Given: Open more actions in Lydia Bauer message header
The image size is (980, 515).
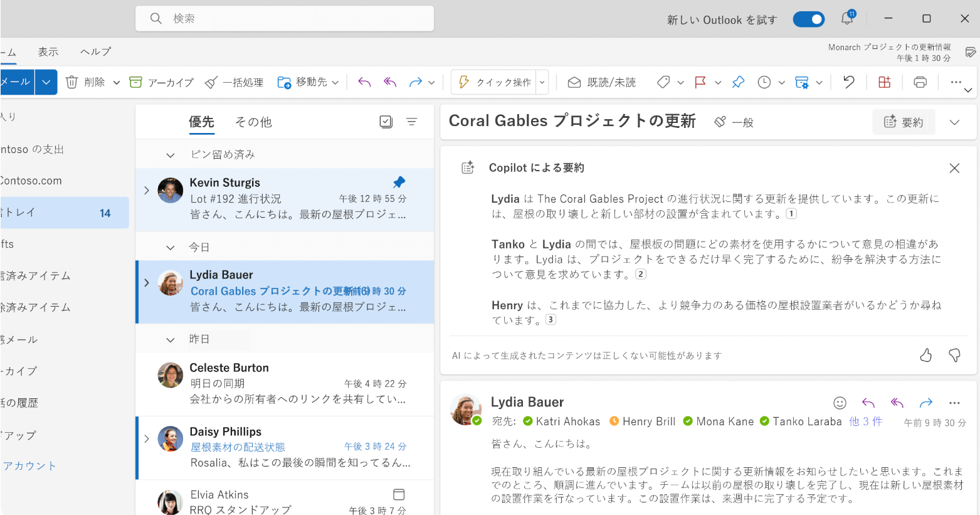Looking at the screenshot, I should point(954,403).
